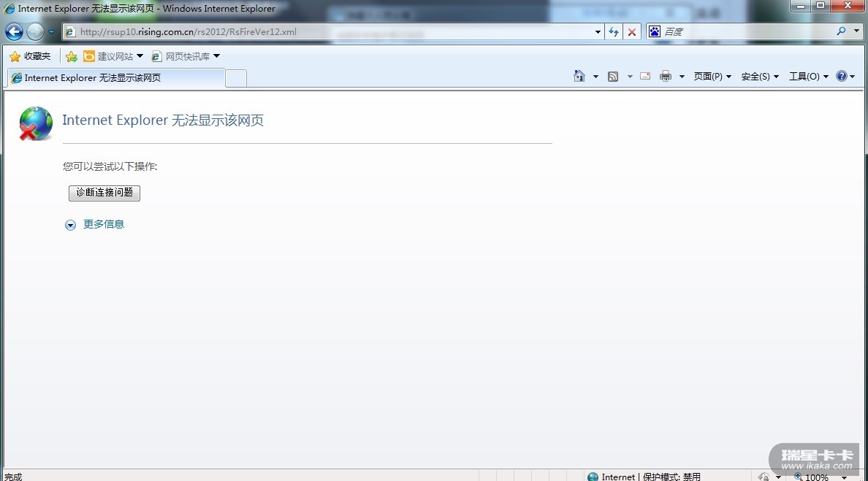
Task: Click the Home page icon
Action: pos(579,77)
